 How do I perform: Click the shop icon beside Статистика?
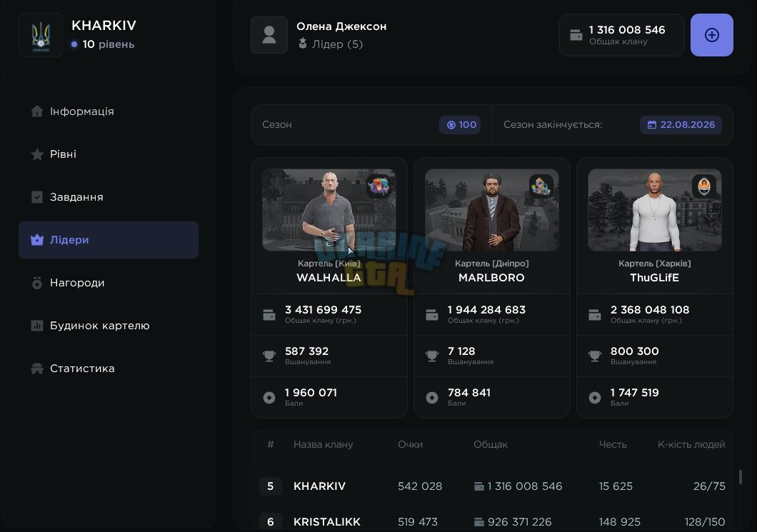point(37,368)
